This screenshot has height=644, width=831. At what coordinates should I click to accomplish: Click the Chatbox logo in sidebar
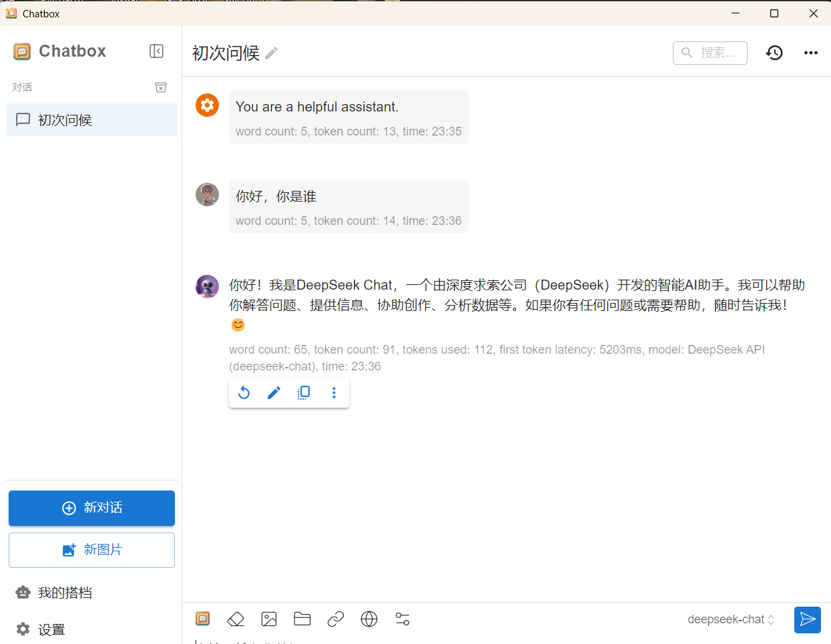tap(22, 51)
